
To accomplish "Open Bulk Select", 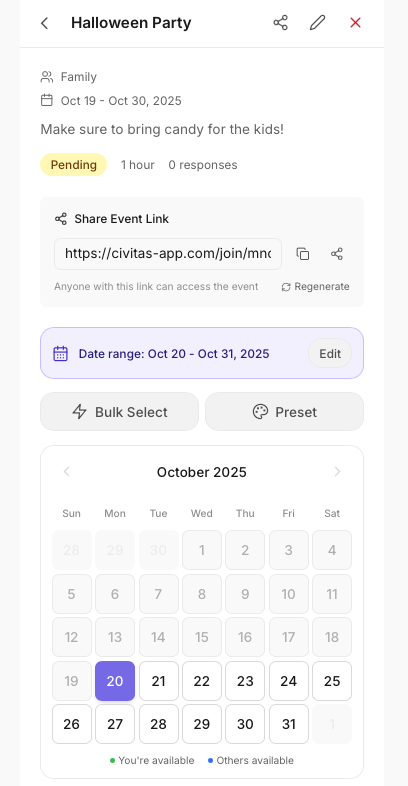I will pos(119,412).
